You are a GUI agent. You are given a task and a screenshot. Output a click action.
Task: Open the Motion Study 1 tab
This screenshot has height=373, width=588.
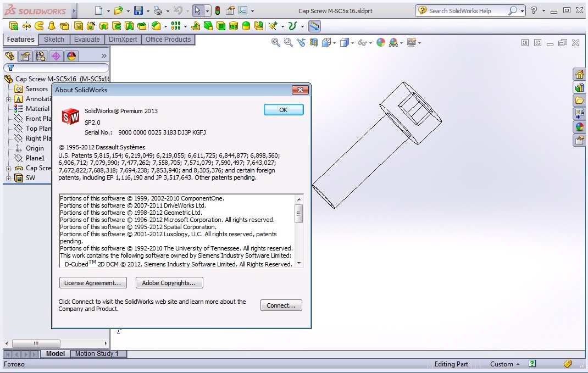pyautogui.click(x=99, y=354)
